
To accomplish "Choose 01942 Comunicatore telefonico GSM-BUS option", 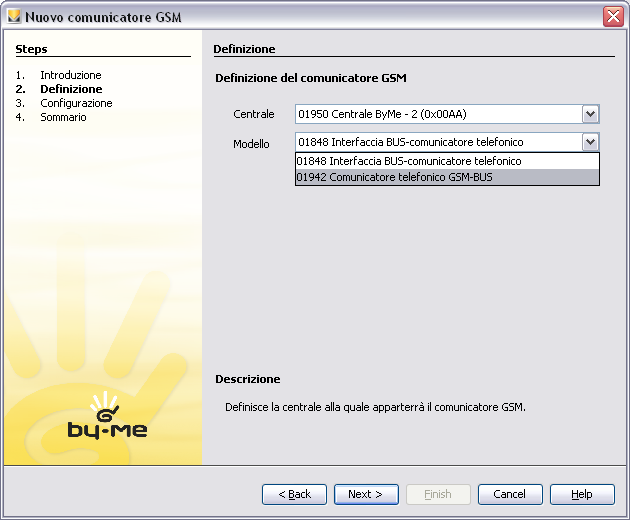I will [447, 177].
